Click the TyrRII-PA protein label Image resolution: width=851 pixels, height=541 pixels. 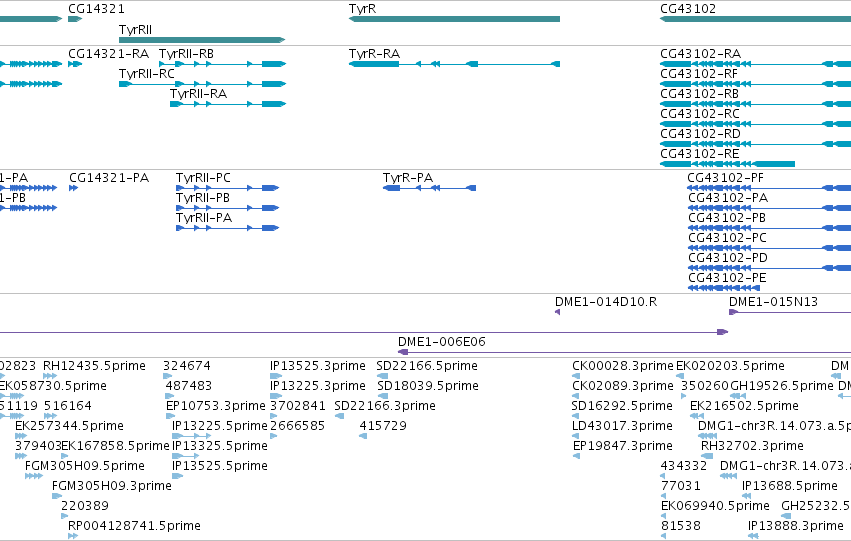coord(204,218)
